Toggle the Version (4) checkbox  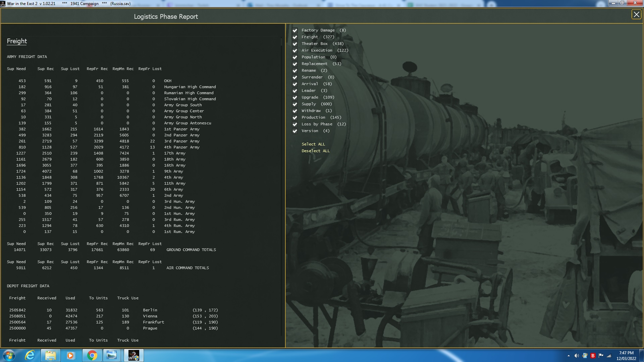click(295, 131)
